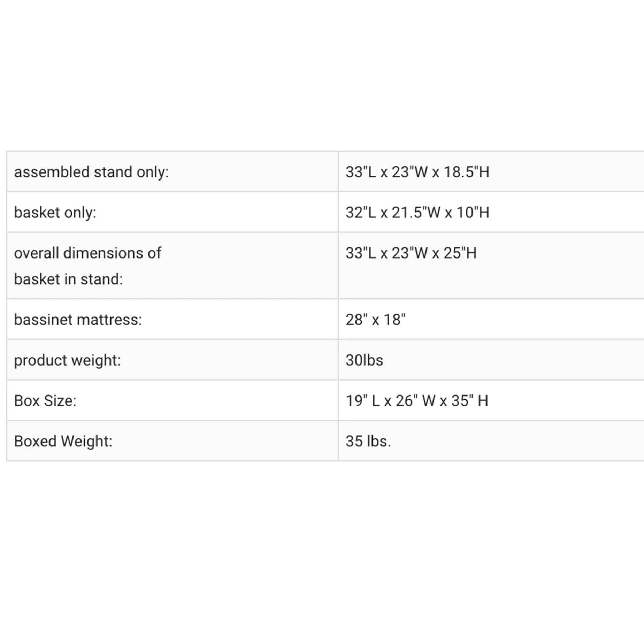The image size is (644, 644).
Task: Click 18.5"H in the assembled stand row
Action: click(x=467, y=172)
